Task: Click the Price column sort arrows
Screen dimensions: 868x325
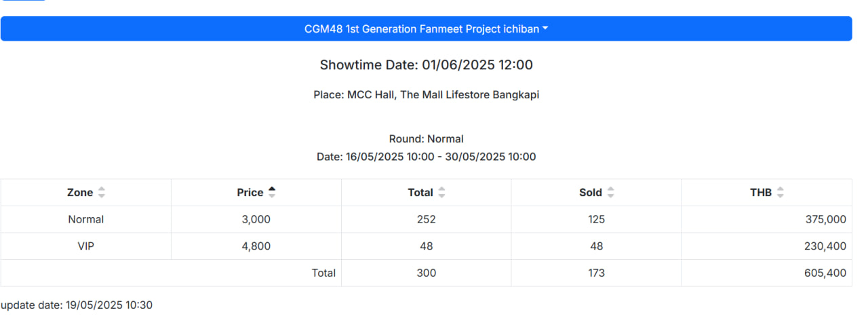Action: point(272,193)
